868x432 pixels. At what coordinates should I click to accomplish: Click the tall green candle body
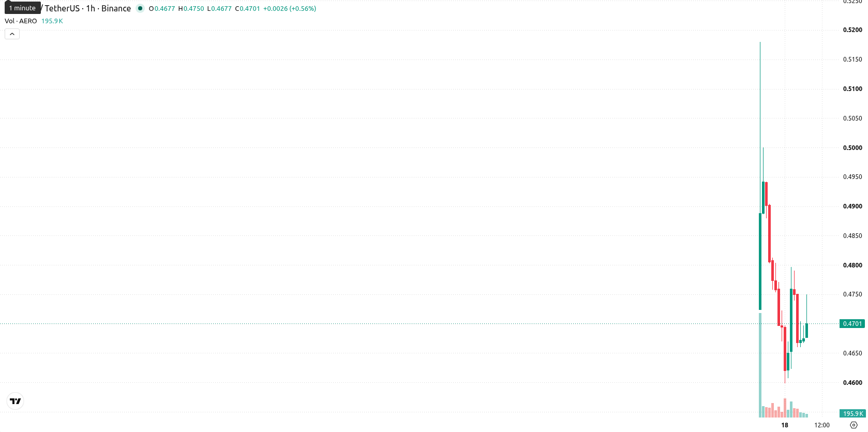pyautogui.click(x=760, y=261)
